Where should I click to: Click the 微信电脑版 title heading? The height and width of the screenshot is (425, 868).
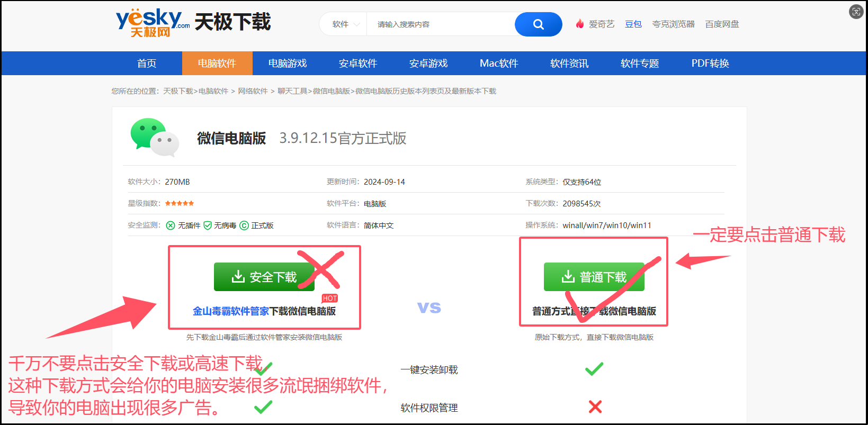(231, 138)
